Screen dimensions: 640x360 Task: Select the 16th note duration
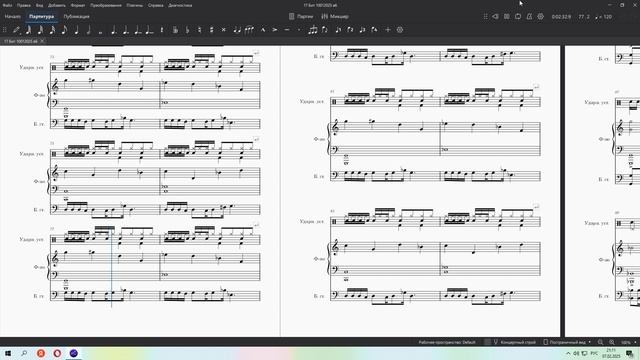point(53,30)
